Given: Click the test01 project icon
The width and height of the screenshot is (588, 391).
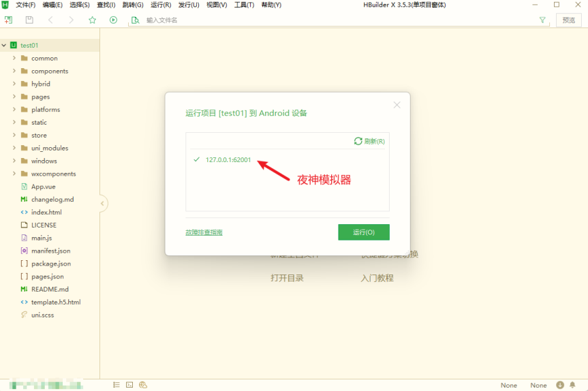Looking at the screenshot, I should click(14, 45).
